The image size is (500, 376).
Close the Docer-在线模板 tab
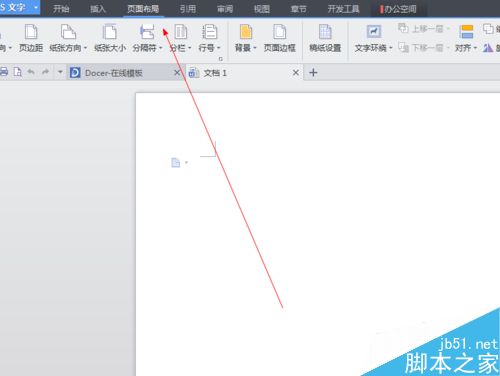pyautogui.click(x=177, y=72)
